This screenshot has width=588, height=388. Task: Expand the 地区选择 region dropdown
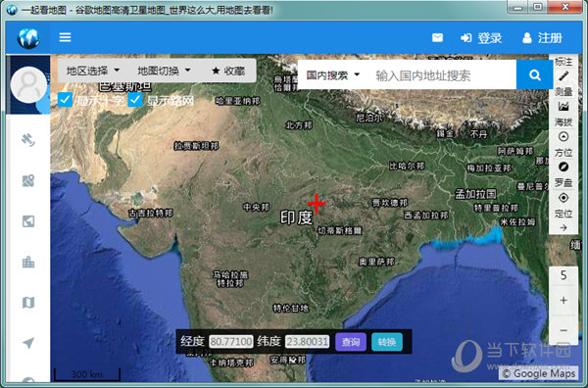pyautogui.click(x=93, y=71)
